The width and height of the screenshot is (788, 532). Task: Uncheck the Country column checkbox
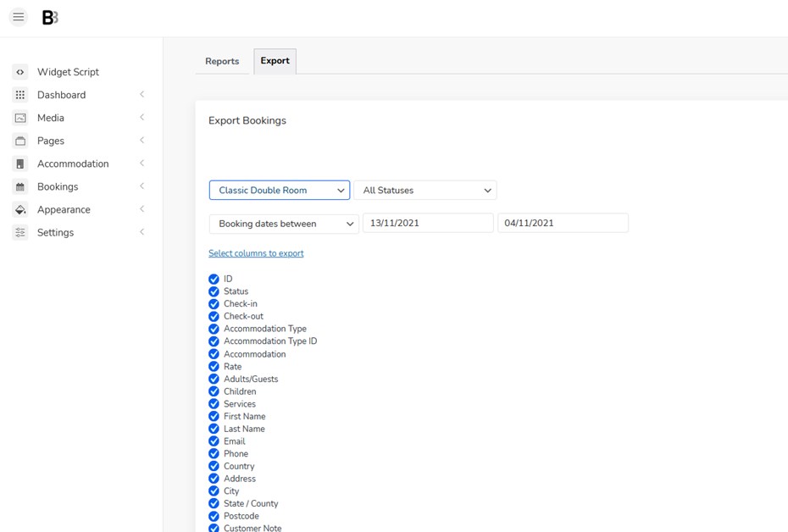(x=214, y=466)
